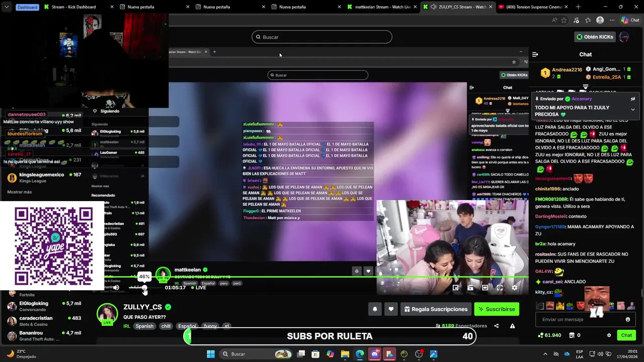Show hidden system tray icons

pyautogui.click(x=545, y=354)
